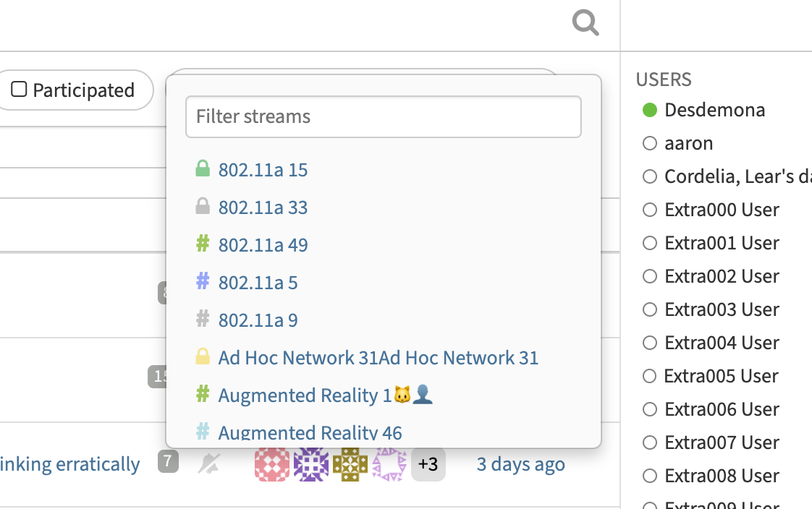Check the Participated filter checkbox
Viewport: 812px width, 509px height.
[x=20, y=89]
